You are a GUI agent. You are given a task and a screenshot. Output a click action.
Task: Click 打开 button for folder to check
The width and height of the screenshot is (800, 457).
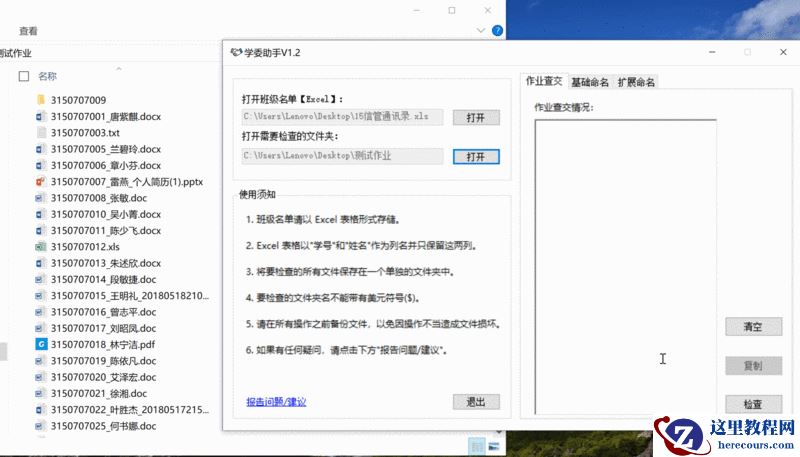click(x=476, y=157)
